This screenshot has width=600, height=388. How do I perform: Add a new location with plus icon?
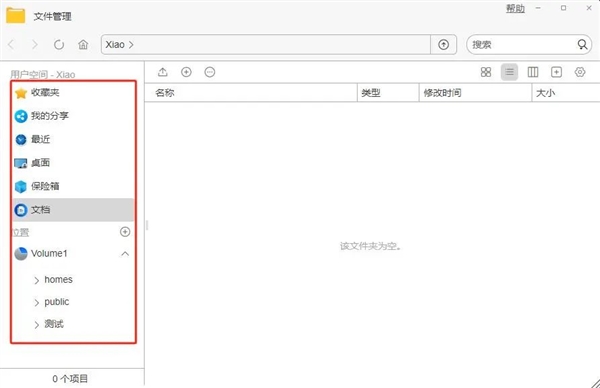coord(125,232)
